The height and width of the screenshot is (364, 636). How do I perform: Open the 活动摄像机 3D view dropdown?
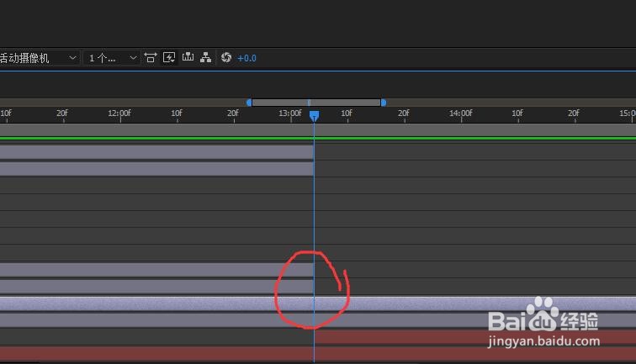click(39, 58)
